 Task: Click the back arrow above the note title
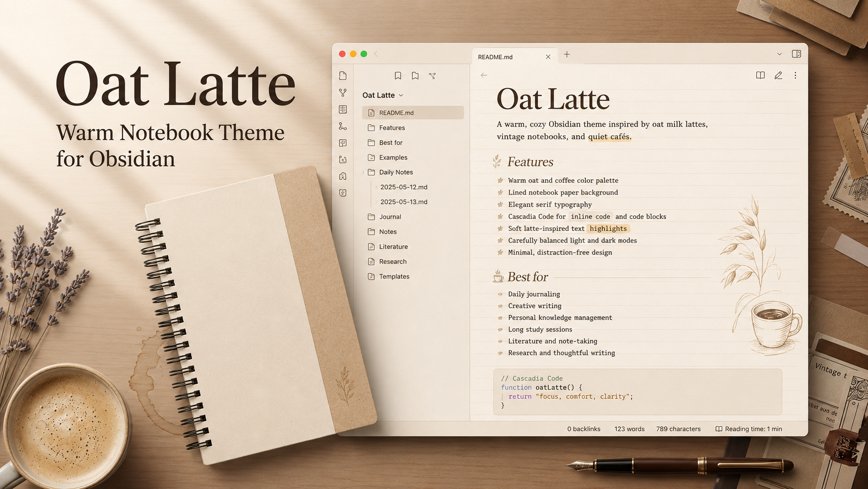[x=484, y=75]
